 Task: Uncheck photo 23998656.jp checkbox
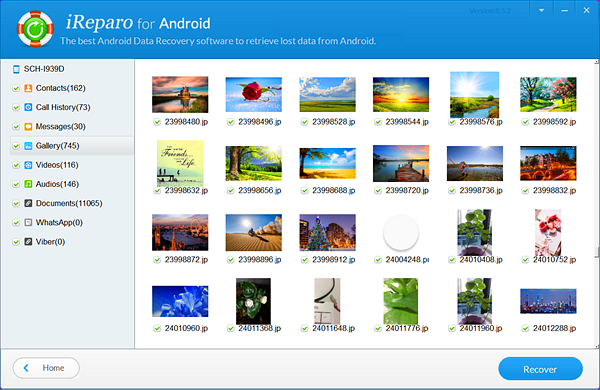pyautogui.click(x=230, y=191)
